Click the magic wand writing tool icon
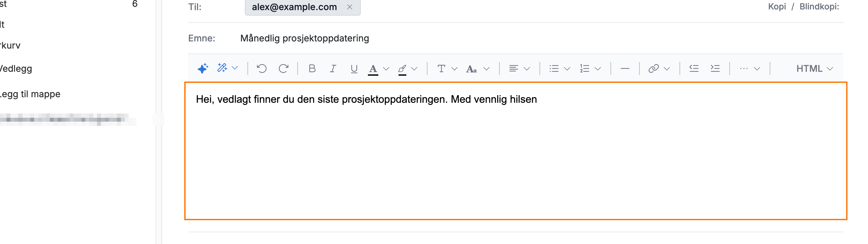The height and width of the screenshot is (244, 868). 222,68
